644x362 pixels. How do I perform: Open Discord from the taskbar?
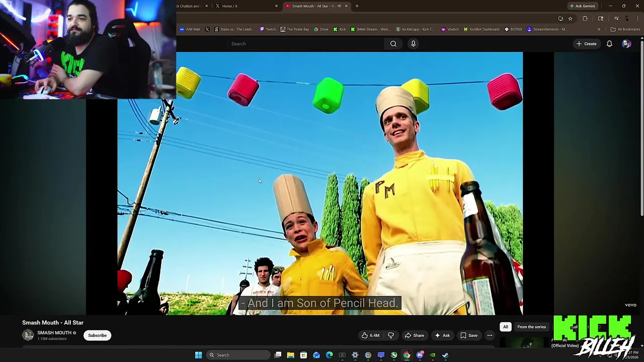[x=420, y=355]
